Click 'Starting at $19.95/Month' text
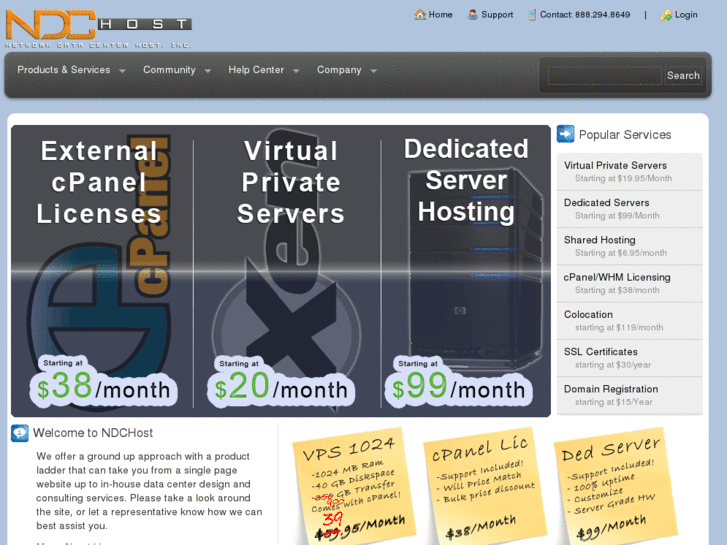 pos(623,179)
